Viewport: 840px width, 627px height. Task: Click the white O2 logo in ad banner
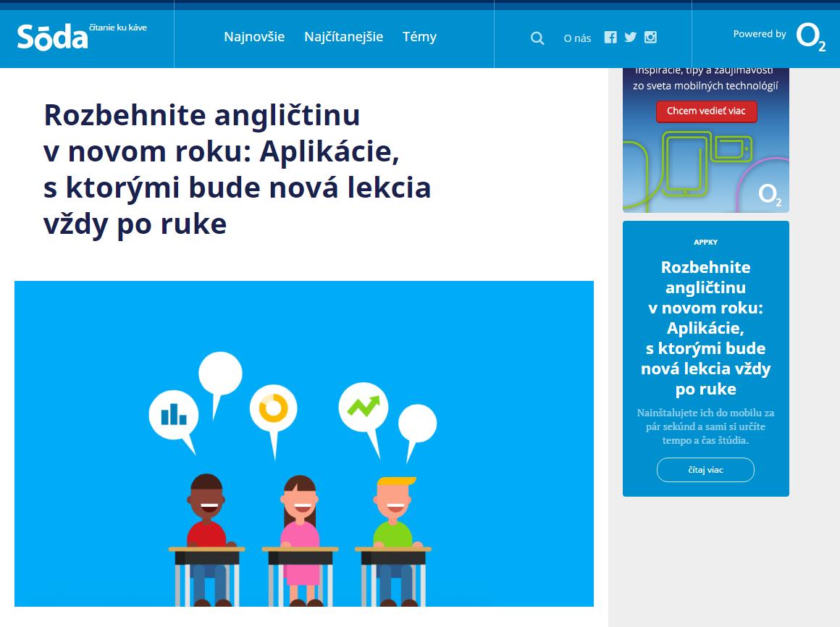point(770,195)
